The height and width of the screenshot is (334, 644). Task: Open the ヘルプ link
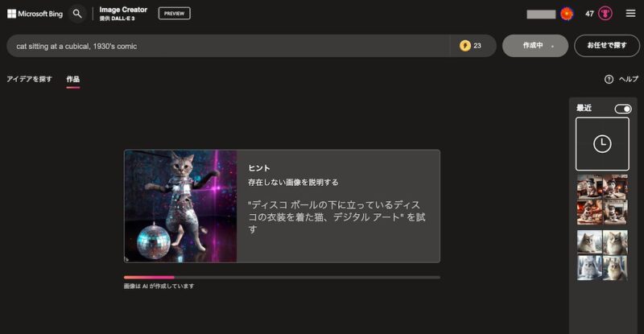[x=629, y=80]
